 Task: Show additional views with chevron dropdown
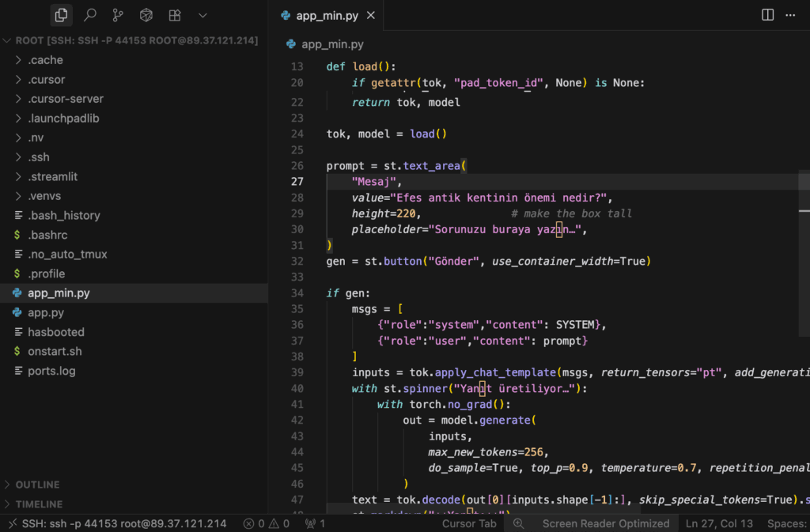click(x=202, y=15)
